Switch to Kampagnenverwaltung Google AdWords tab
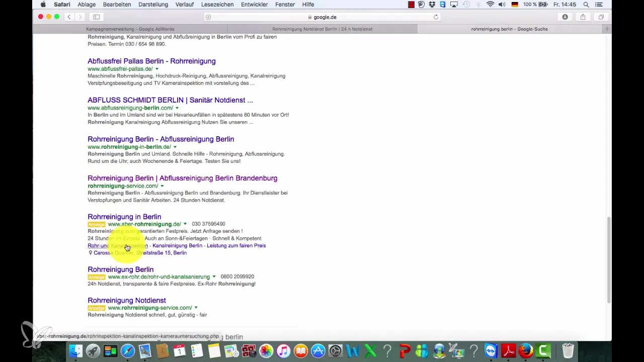 point(130,29)
